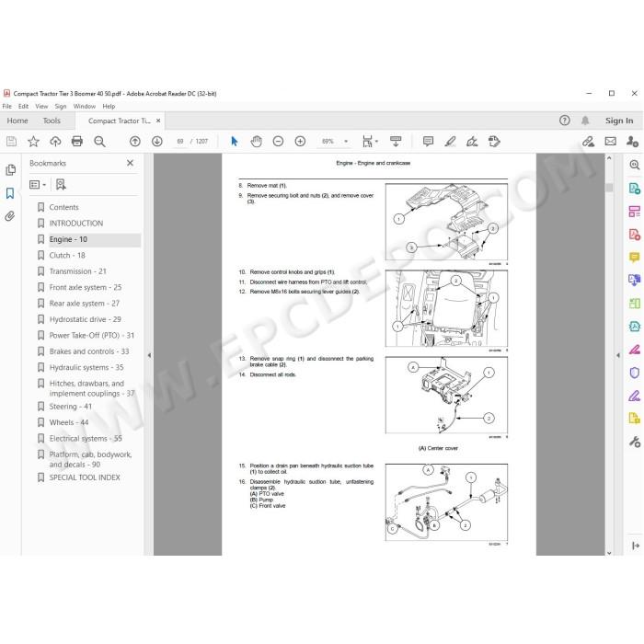Open notifications bell icon

pyautogui.click(x=585, y=121)
